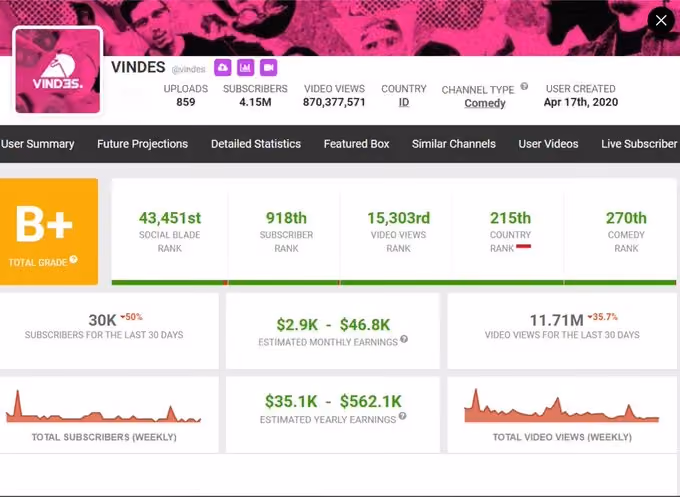Click the Channel Type help question icon

click(x=524, y=86)
